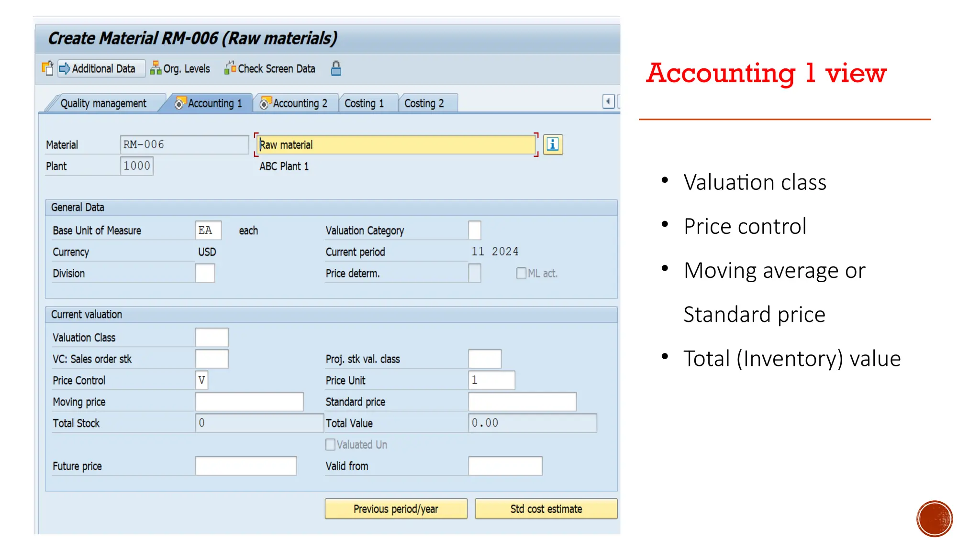Click 'Total (Inventory) value' bullet text

tap(792, 359)
